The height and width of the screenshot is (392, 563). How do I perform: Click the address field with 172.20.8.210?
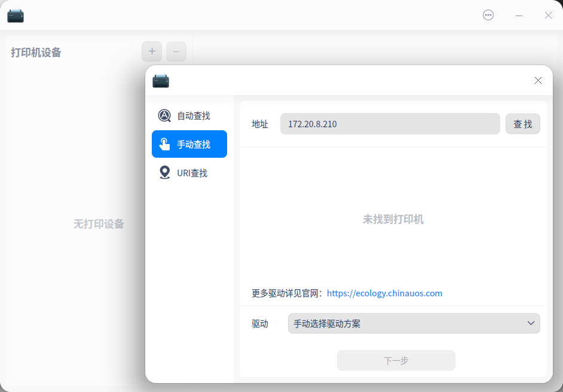click(x=390, y=124)
